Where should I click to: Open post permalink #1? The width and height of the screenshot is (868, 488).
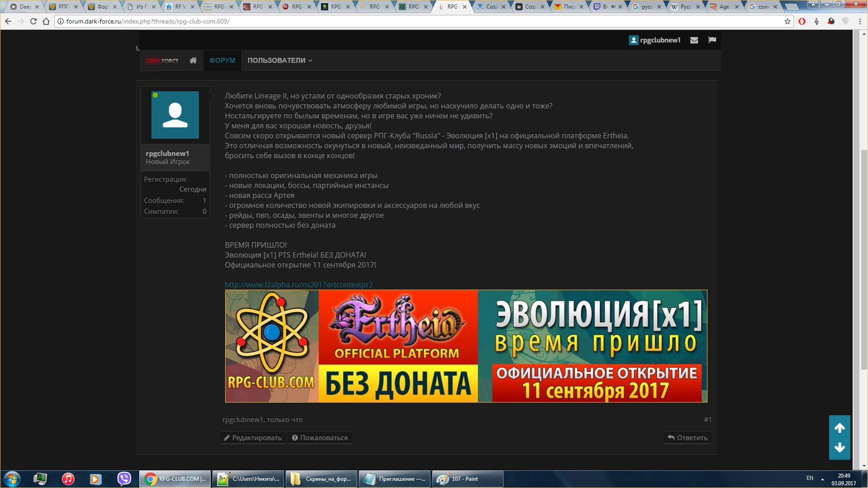tap(708, 419)
